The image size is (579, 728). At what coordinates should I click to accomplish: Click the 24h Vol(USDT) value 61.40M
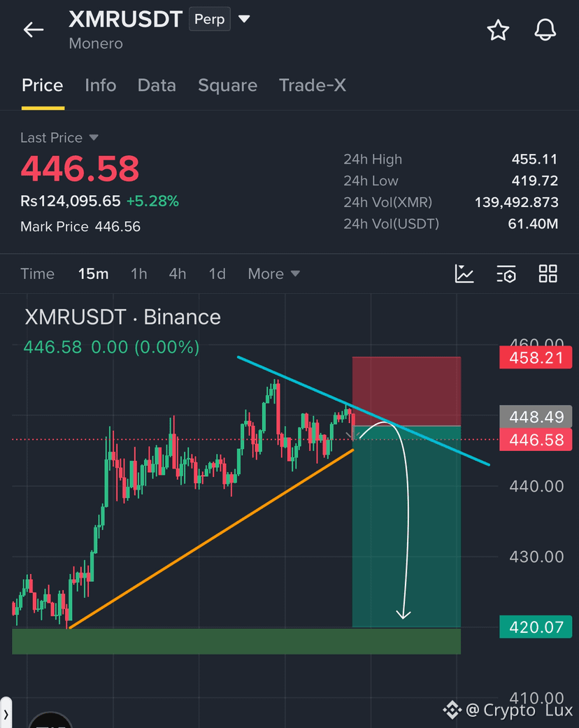tap(533, 224)
